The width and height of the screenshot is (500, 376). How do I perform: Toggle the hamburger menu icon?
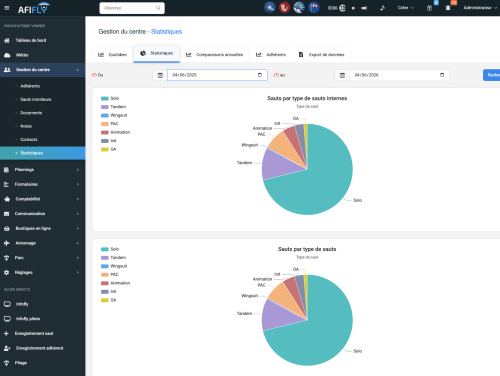(7, 8)
